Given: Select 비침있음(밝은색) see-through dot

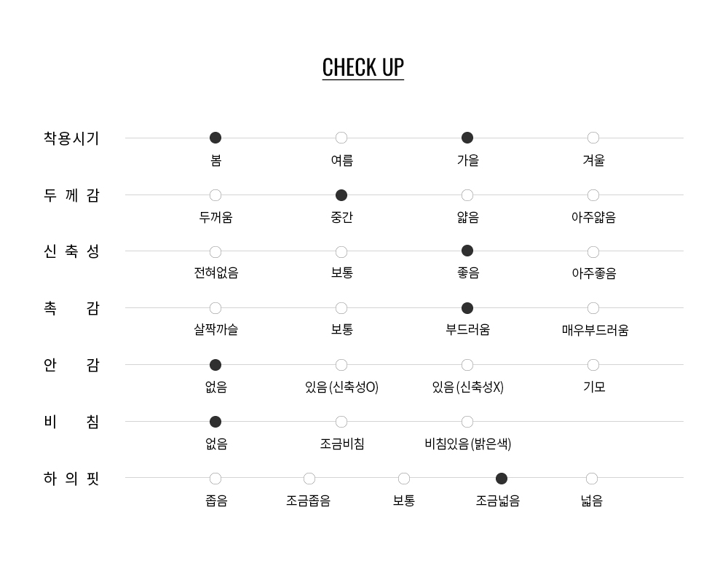Looking at the screenshot, I should coord(467,422).
